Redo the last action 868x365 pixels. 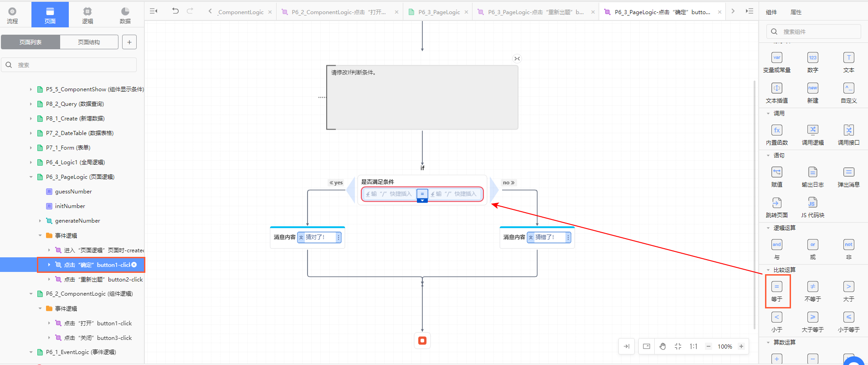[190, 11]
